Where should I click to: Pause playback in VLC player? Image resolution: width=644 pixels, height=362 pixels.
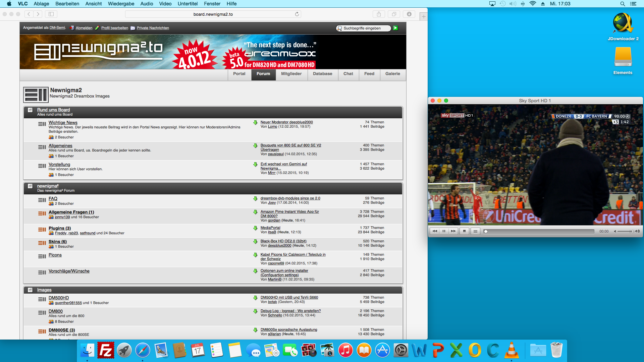[x=444, y=231]
